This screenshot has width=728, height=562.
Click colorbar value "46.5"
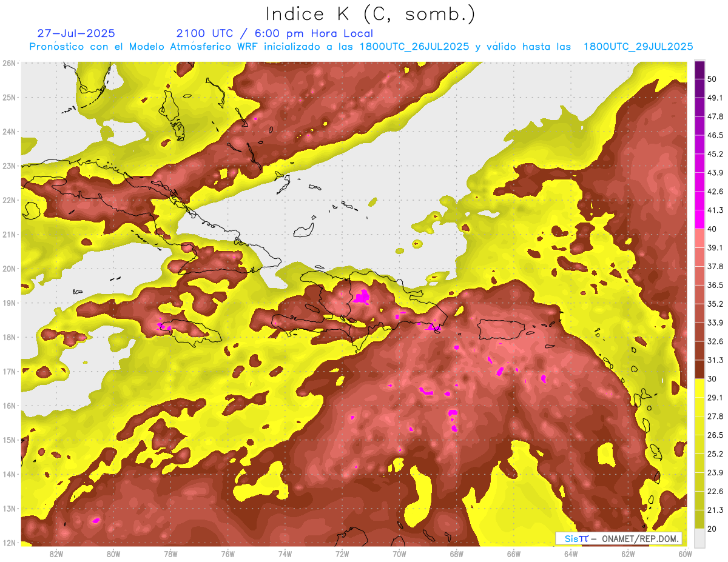[715, 135]
